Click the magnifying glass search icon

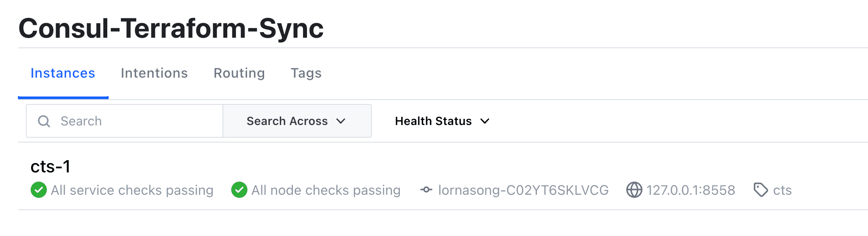click(44, 121)
